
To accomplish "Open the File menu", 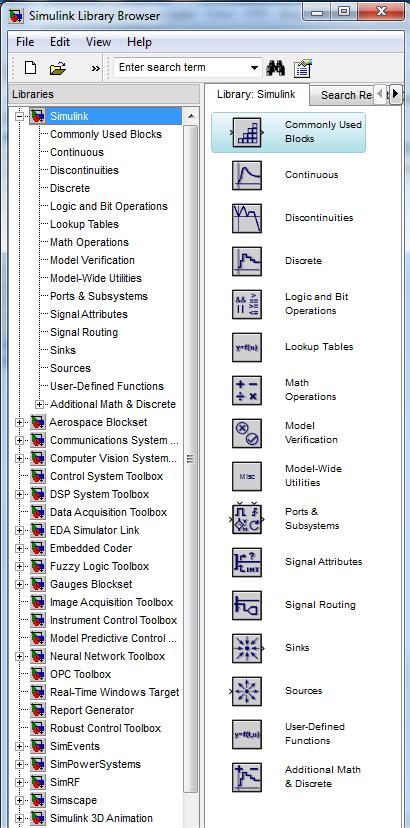I will 25,42.
